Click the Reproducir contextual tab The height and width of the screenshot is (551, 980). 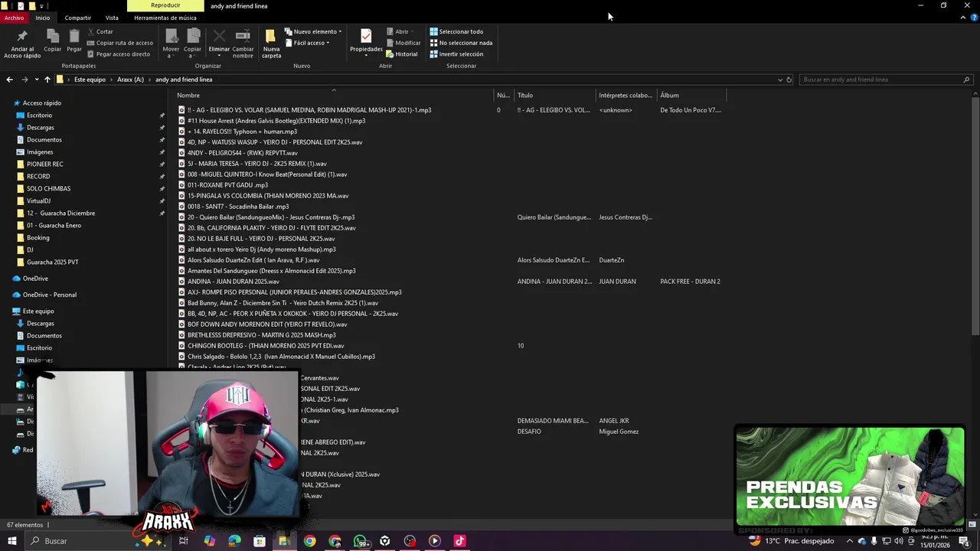click(165, 5)
